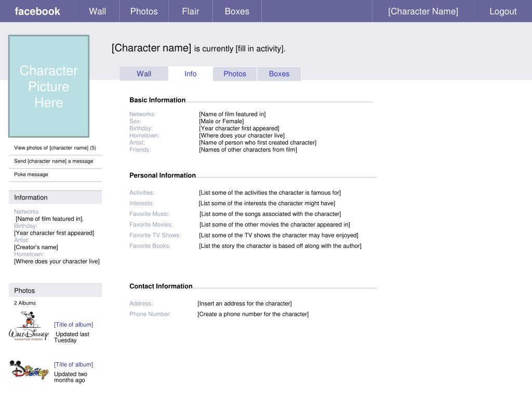Open Boxes in the top navigation bar
532x399 pixels.
pyautogui.click(x=237, y=11)
